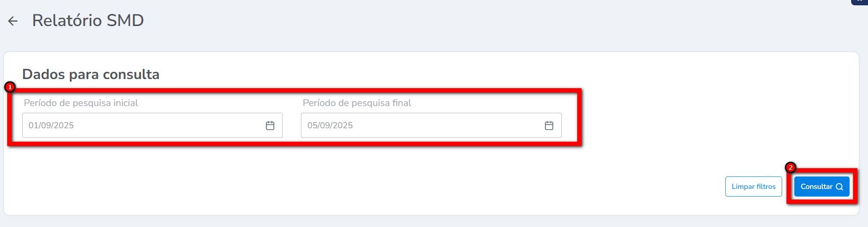Click the Dados para consulta heading
The image size is (868, 227).
click(x=91, y=74)
